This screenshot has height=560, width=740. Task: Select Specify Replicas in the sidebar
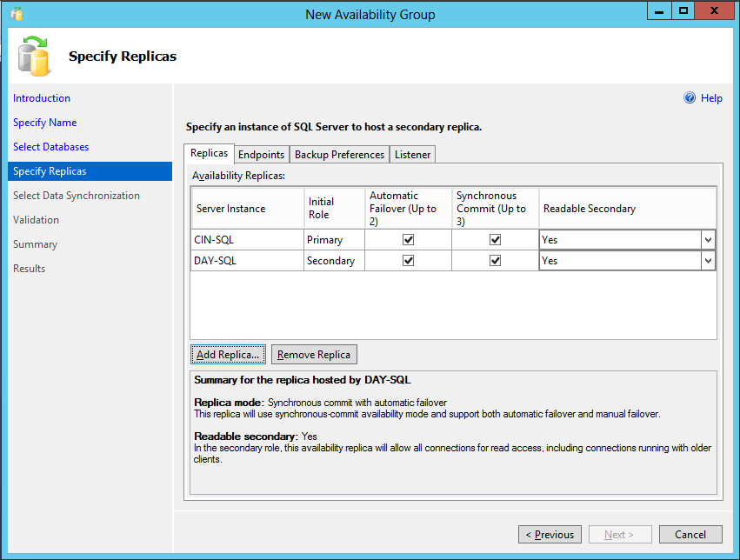(90, 171)
